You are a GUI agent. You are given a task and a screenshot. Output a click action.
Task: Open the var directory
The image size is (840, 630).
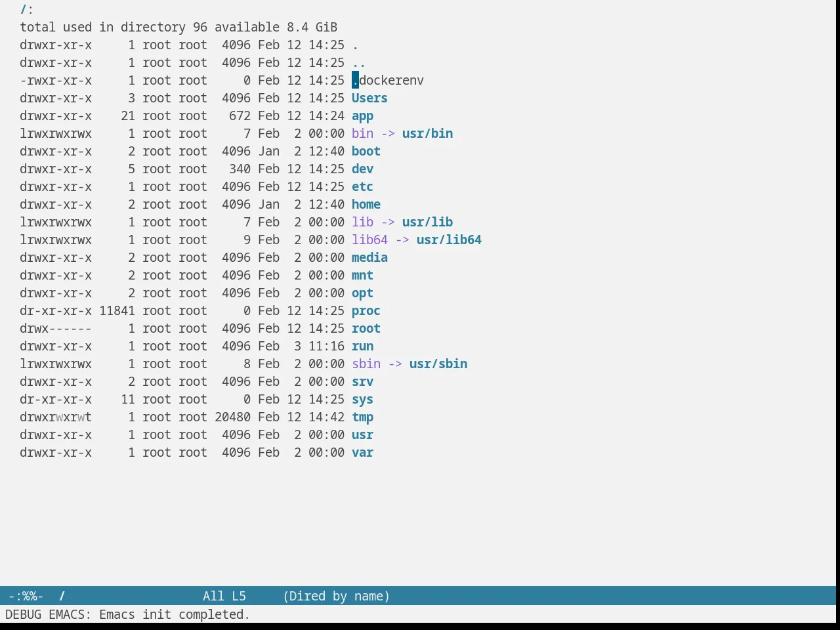[x=362, y=452]
